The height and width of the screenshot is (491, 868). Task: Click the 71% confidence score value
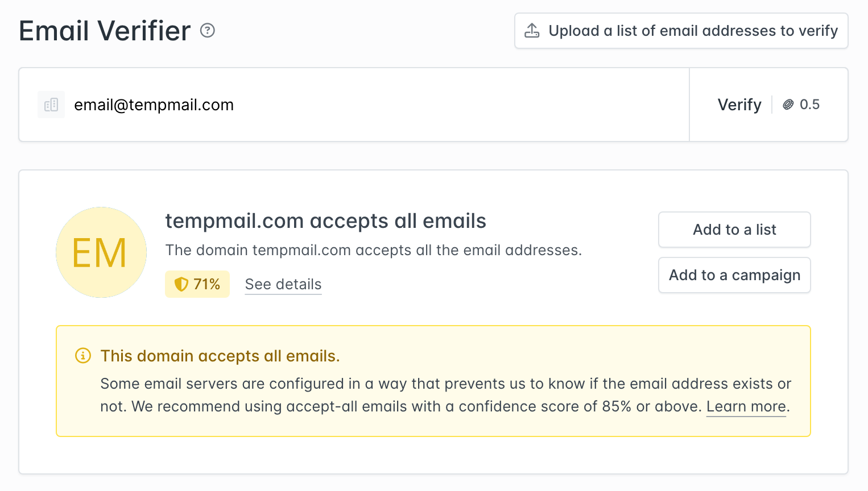[206, 284]
